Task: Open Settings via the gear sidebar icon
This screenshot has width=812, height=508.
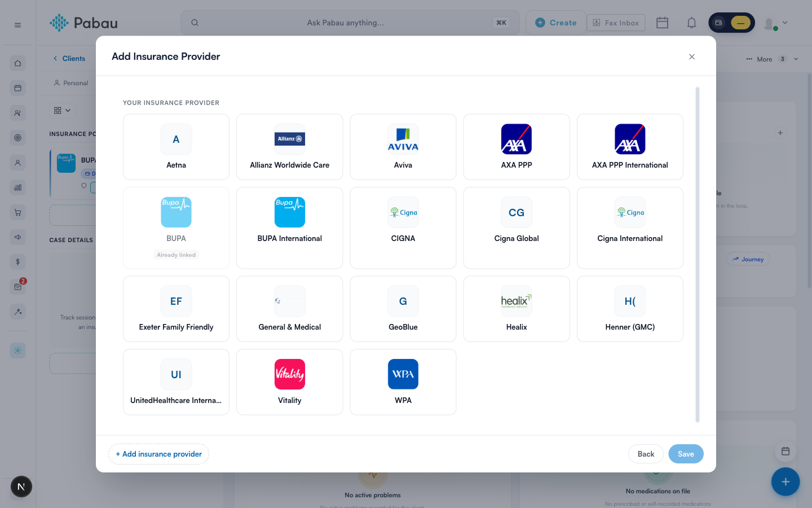Action: 17,351
